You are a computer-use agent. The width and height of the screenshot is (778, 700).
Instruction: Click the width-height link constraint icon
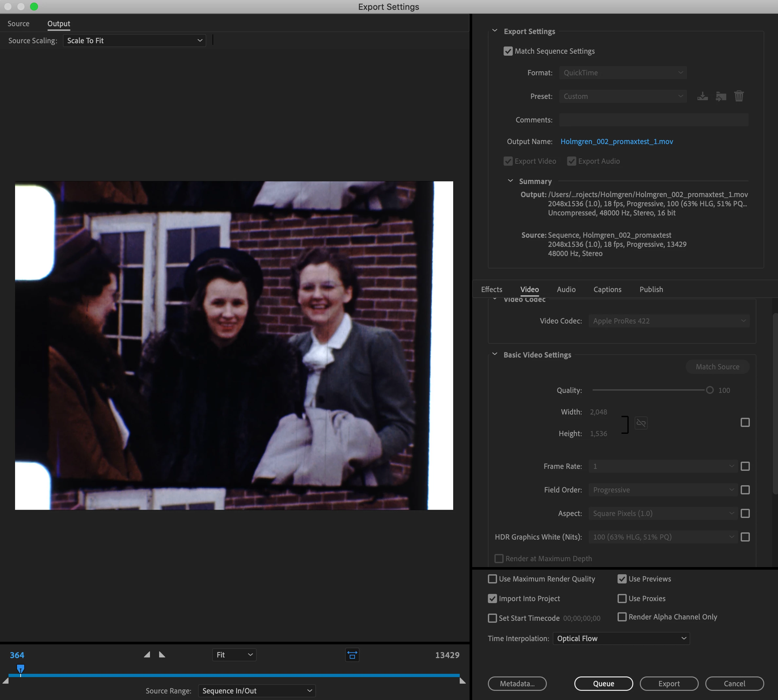click(641, 423)
